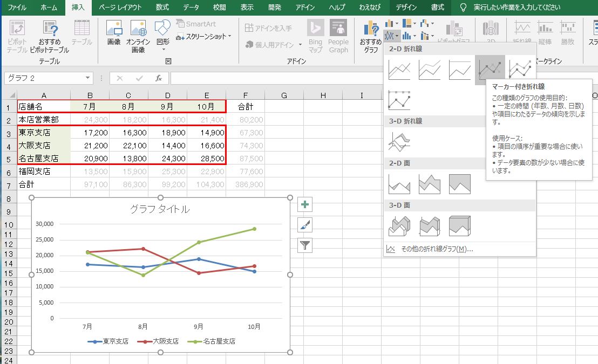The width and height of the screenshot is (598, 364).
Task: Select cell F1 合計 header
Action: coord(246,106)
